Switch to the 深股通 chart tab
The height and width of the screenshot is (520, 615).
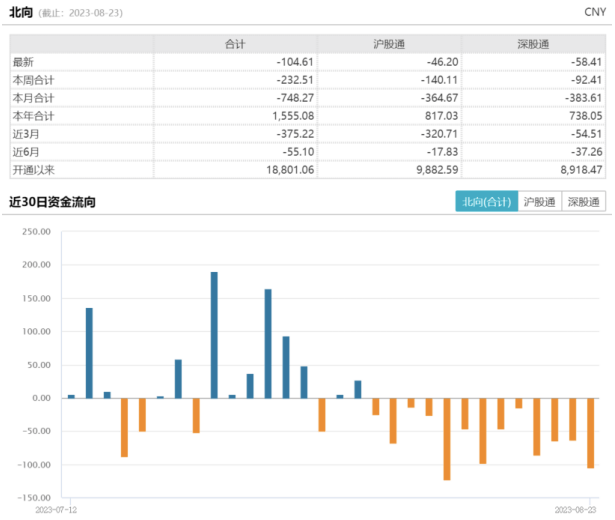(583, 202)
